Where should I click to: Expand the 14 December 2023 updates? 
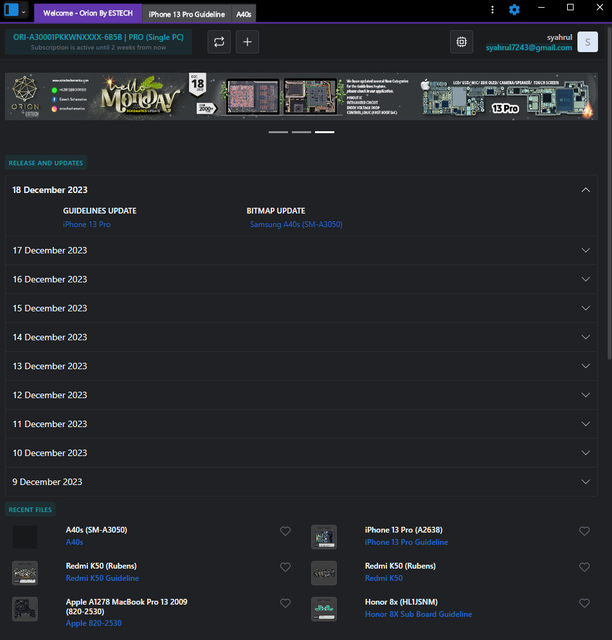pyautogui.click(x=585, y=337)
